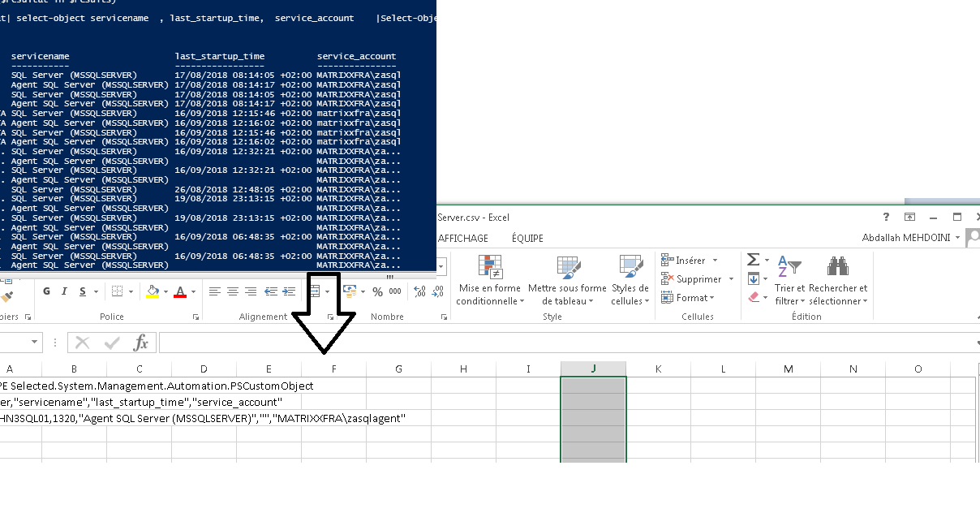This screenshot has width=980, height=526.
Task: Apply thousands separator 000 style
Action: (x=395, y=292)
